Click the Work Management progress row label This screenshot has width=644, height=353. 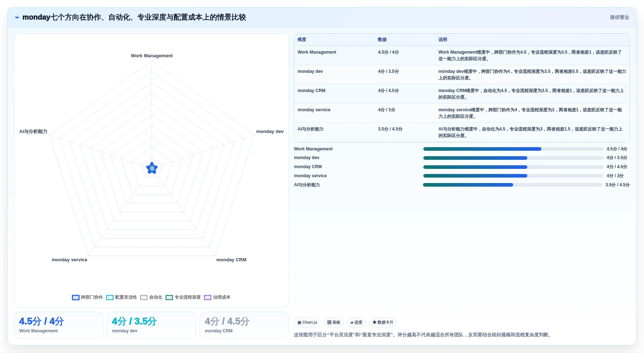coord(313,149)
